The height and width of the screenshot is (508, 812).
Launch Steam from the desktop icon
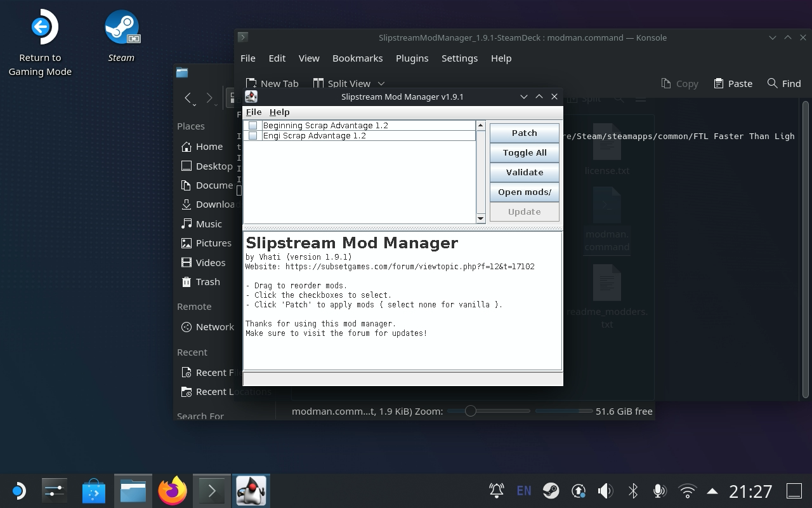[x=121, y=25]
